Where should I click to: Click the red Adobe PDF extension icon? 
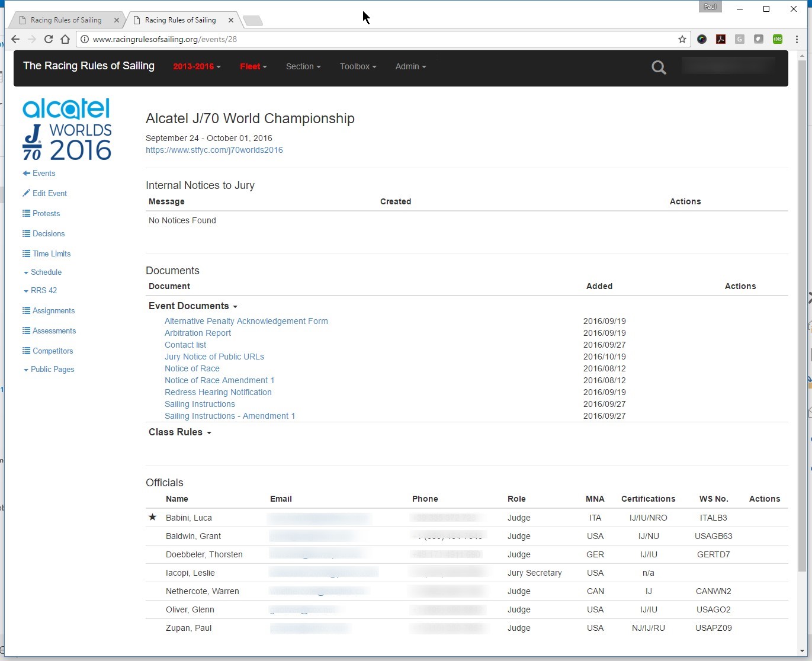[721, 39]
